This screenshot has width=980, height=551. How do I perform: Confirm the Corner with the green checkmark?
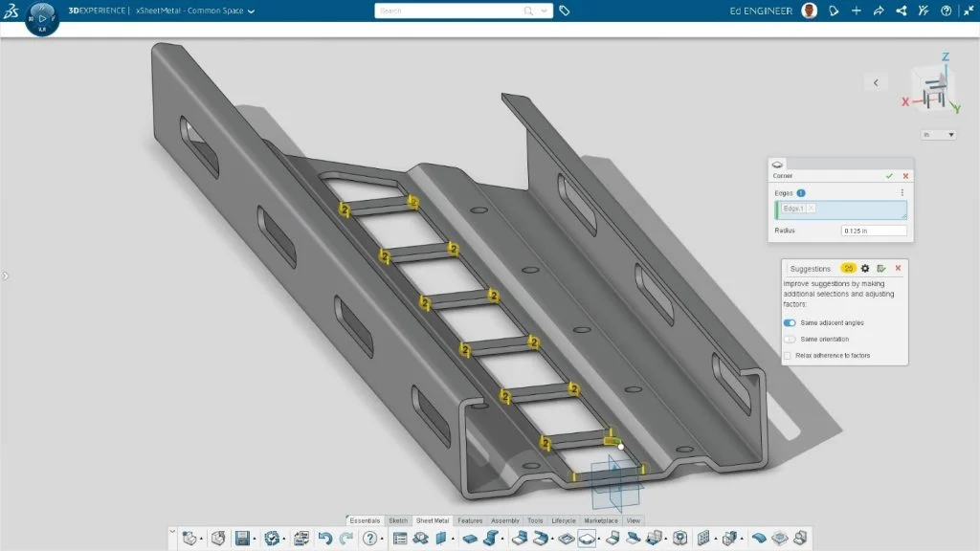coord(889,176)
